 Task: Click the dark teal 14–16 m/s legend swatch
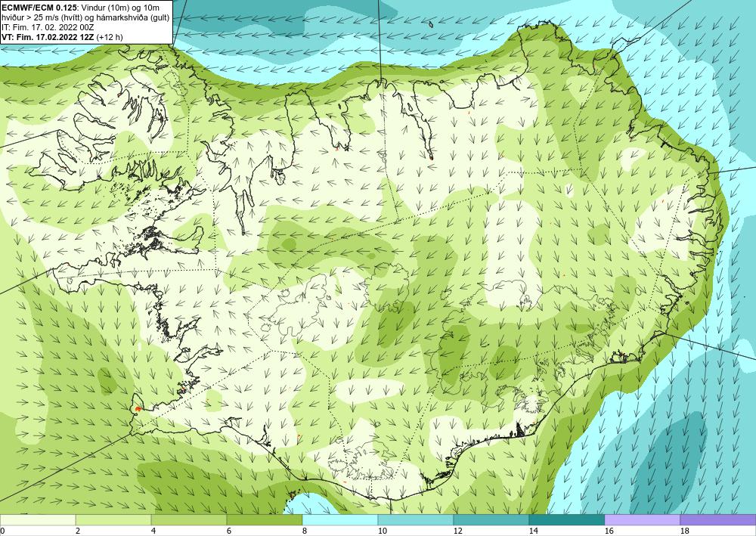pos(566,519)
